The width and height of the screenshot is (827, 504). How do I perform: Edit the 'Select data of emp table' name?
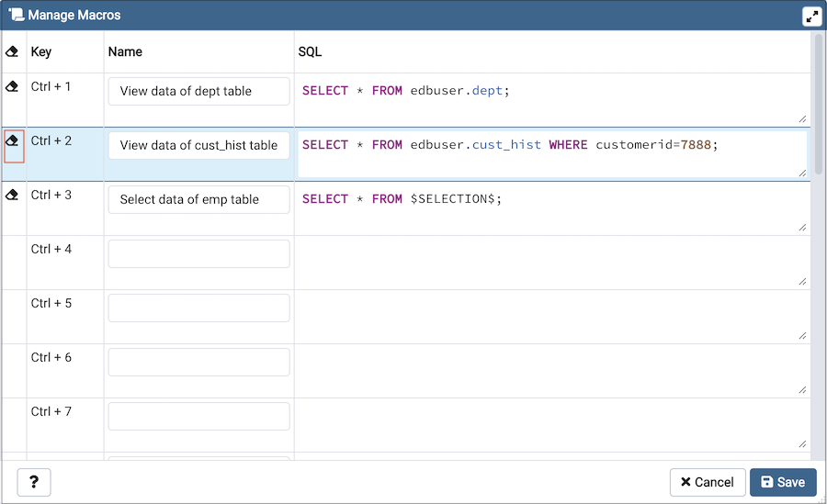pos(198,200)
